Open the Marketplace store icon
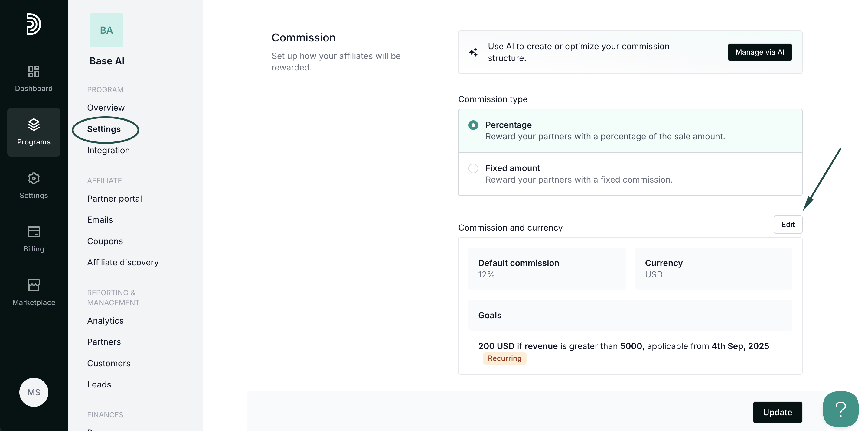This screenshot has height=431, width=868. coord(34,285)
